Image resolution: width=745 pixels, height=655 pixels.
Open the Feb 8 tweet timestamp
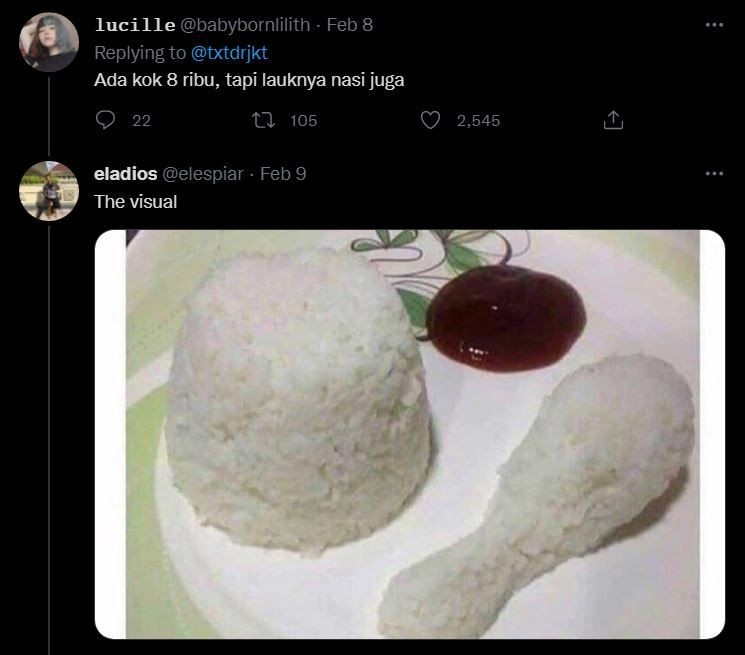click(x=350, y=25)
